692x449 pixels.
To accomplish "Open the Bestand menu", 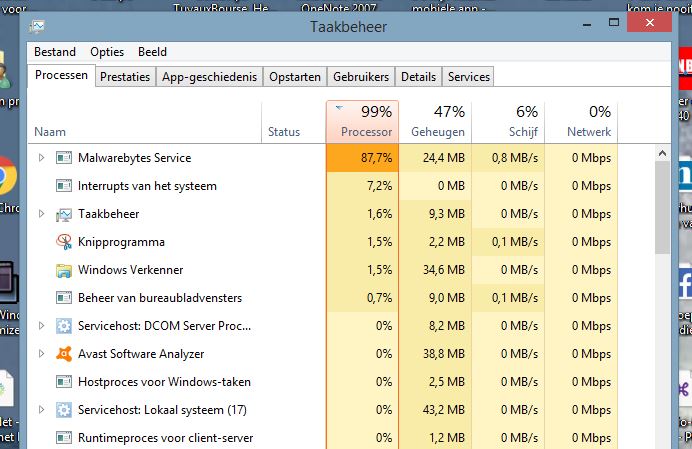I will point(55,52).
